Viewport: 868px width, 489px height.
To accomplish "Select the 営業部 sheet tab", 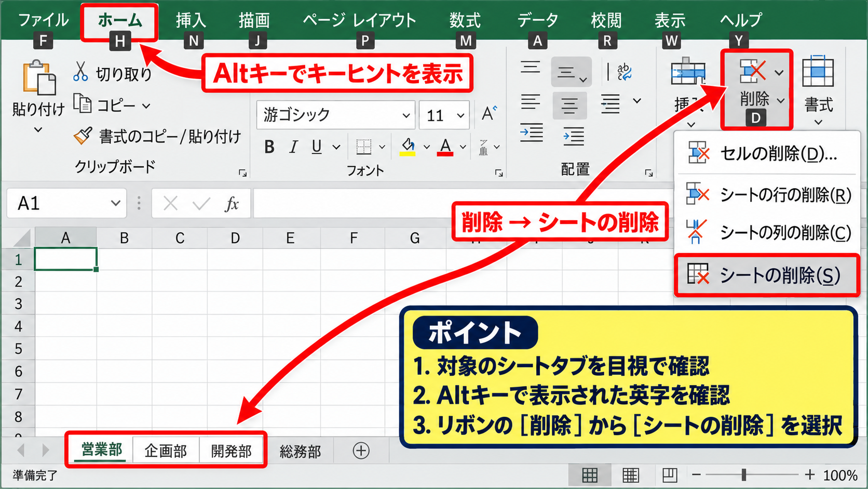I will coord(102,450).
